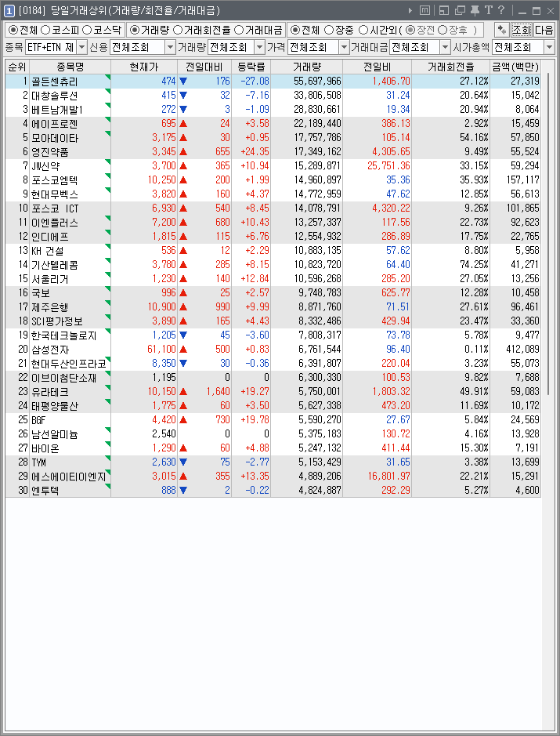Select stock 삼성전자

coord(49,350)
